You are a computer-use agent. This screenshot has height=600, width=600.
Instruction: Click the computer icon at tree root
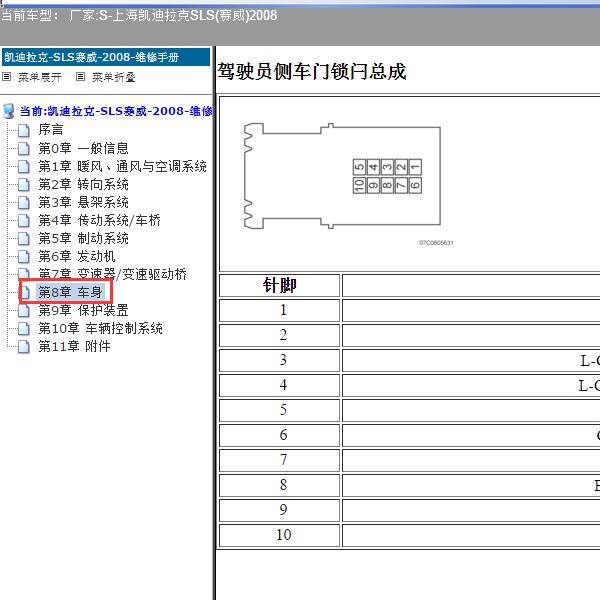click(x=8, y=111)
